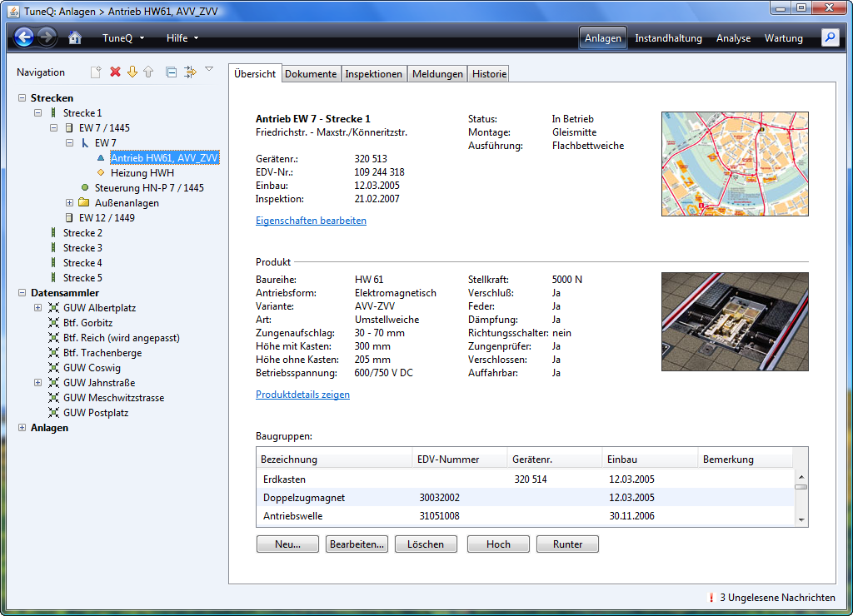Click the Bezeichnung column header
Screen dimensions: 853x616
pyautogui.click(x=335, y=460)
